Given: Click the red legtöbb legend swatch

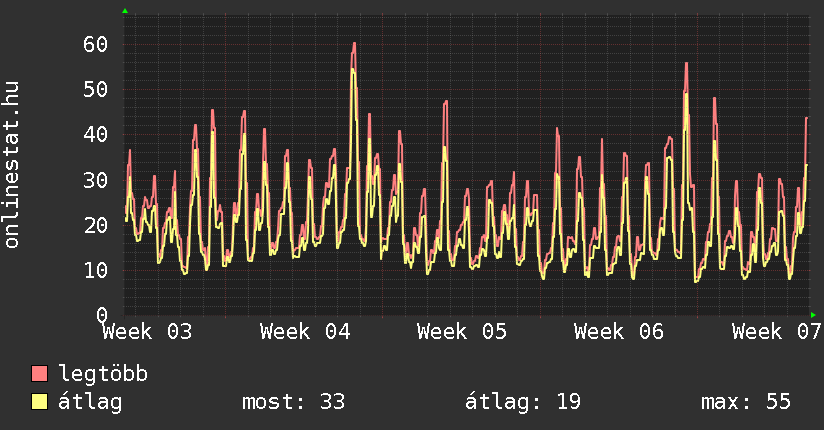Looking at the screenshot, I should pyautogui.click(x=40, y=374).
